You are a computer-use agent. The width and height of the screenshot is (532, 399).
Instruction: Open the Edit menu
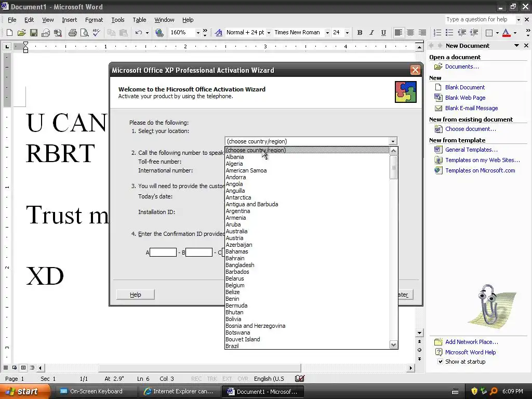pyautogui.click(x=29, y=20)
